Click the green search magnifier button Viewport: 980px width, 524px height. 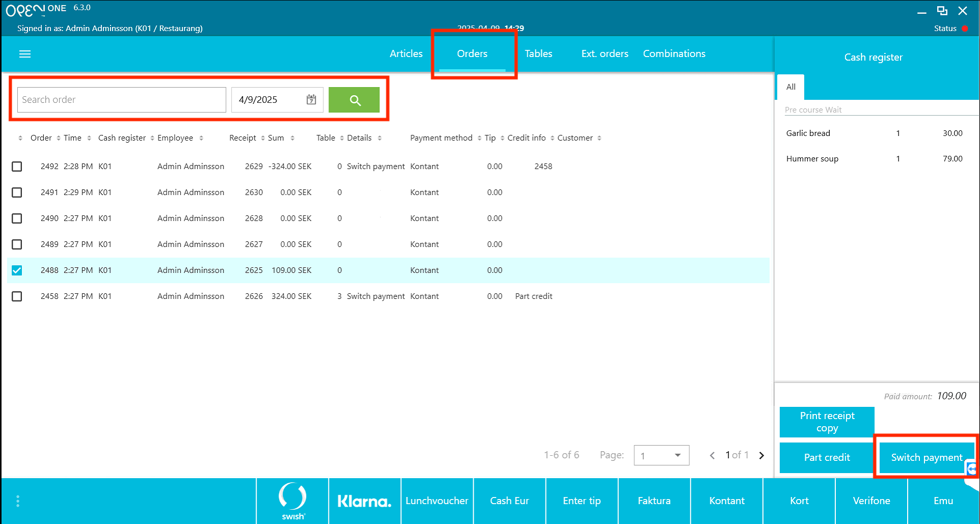354,100
